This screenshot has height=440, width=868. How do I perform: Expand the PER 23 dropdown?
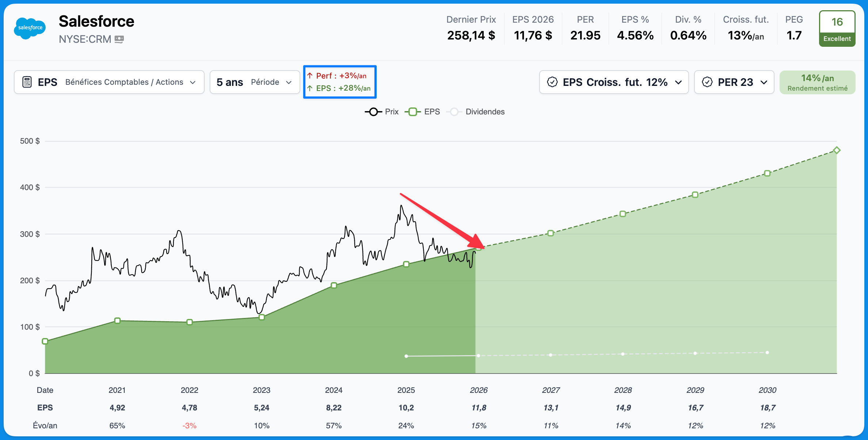734,82
